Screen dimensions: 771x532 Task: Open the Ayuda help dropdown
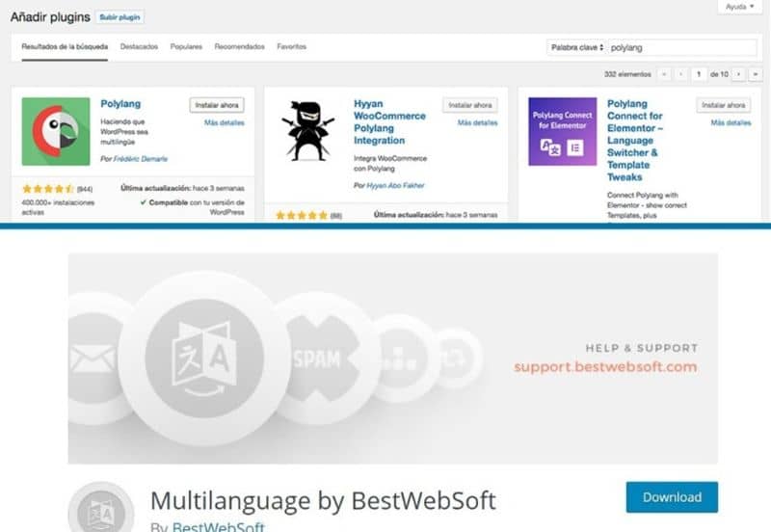(x=739, y=7)
